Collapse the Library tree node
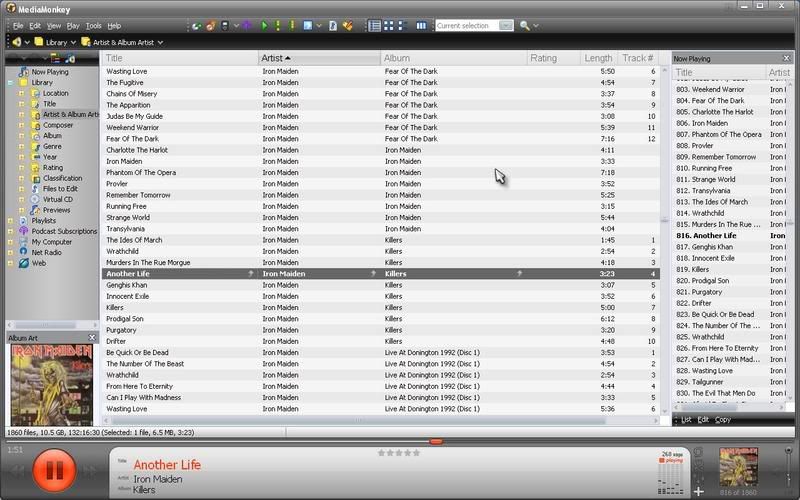The height and width of the screenshot is (500, 800). click(x=10, y=83)
